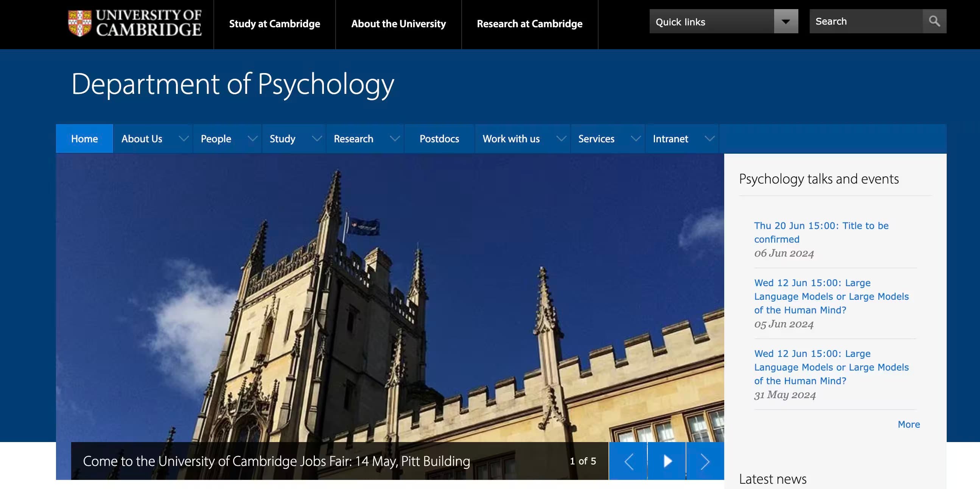Open Research at Cambridge menu
This screenshot has width=980, height=489.
530,23
